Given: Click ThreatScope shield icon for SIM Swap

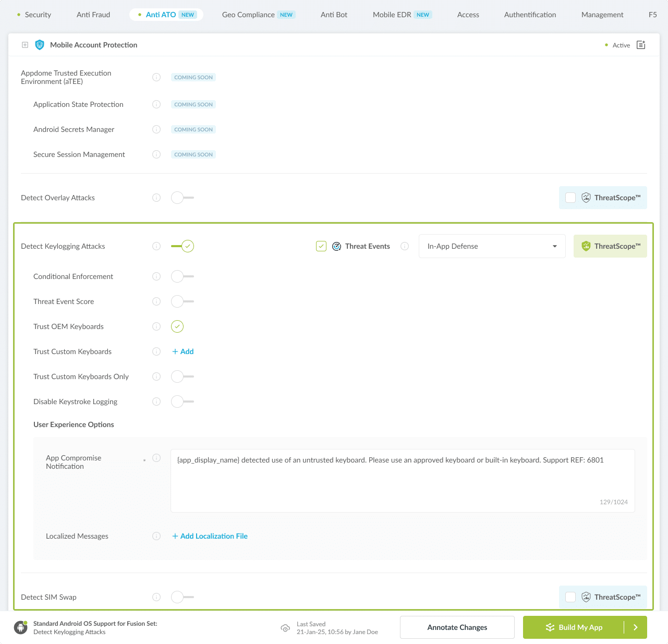Looking at the screenshot, I should pos(586,597).
